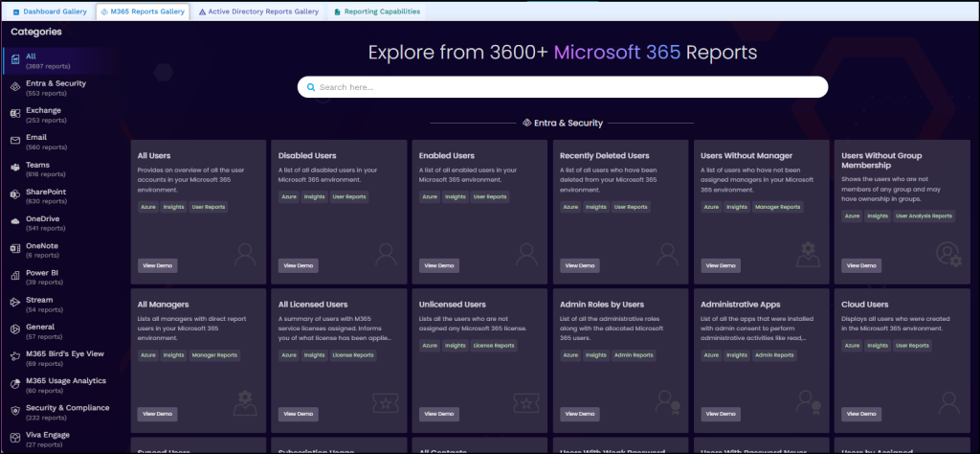
Task: Click the Exchange category icon
Action: tap(15, 114)
